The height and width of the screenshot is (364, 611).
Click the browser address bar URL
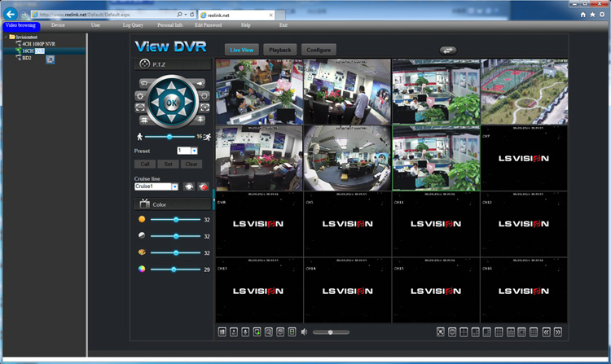pos(85,15)
